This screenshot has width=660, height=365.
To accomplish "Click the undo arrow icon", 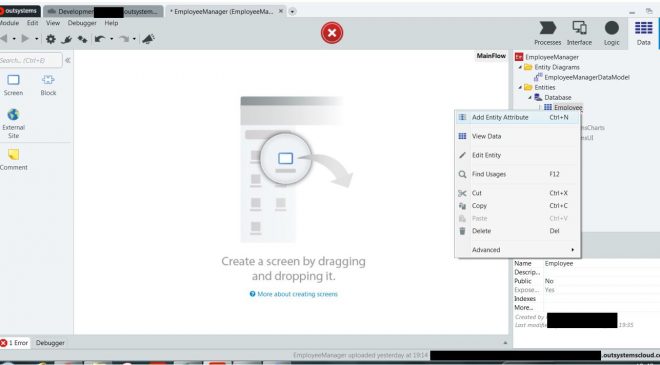I will (x=100, y=39).
